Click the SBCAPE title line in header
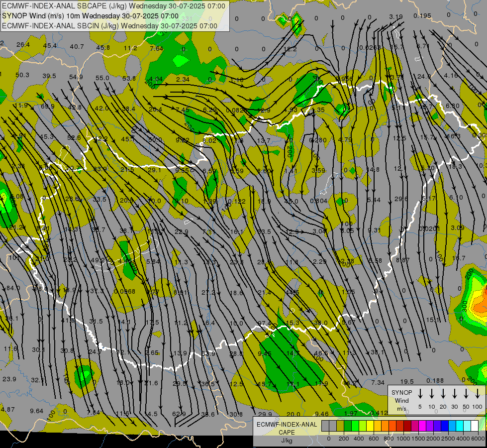The height and width of the screenshot is (448, 487). coord(114,6)
